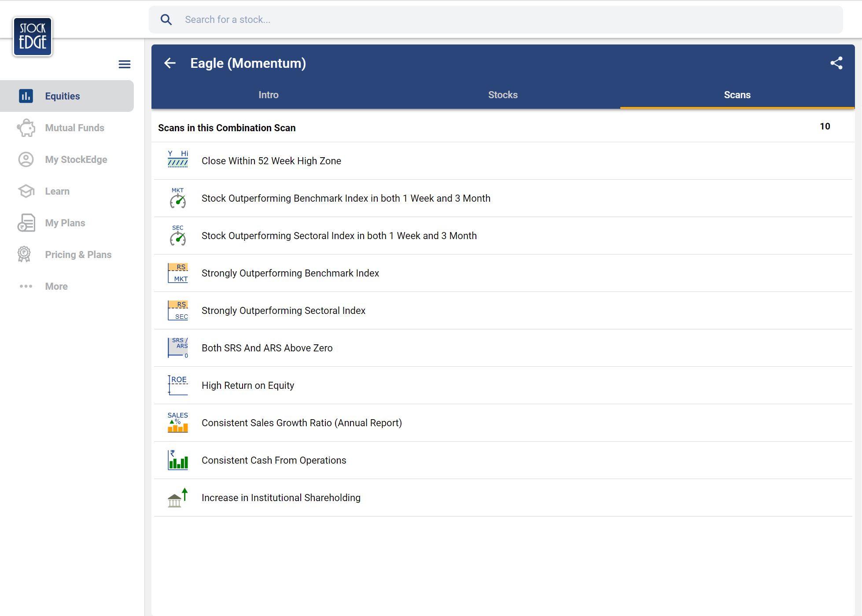Image resolution: width=862 pixels, height=616 pixels.
Task: Click the share icon in header
Action: (836, 63)
